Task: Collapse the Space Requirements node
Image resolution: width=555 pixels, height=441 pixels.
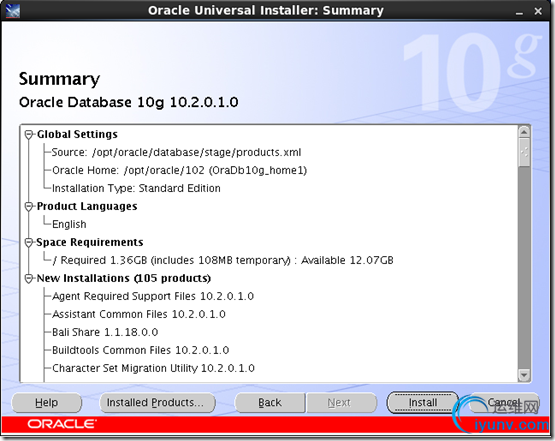Action: (x=29, y=242)
